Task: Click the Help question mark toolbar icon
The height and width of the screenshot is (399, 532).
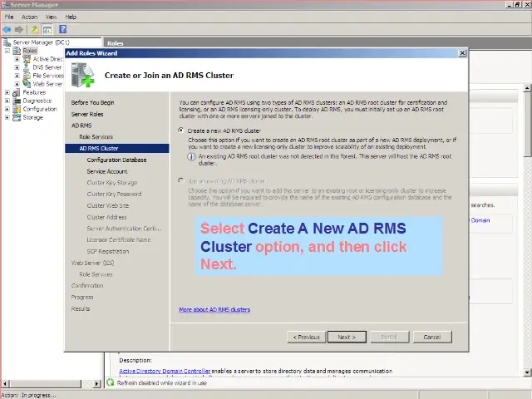Action: point(63,29)
